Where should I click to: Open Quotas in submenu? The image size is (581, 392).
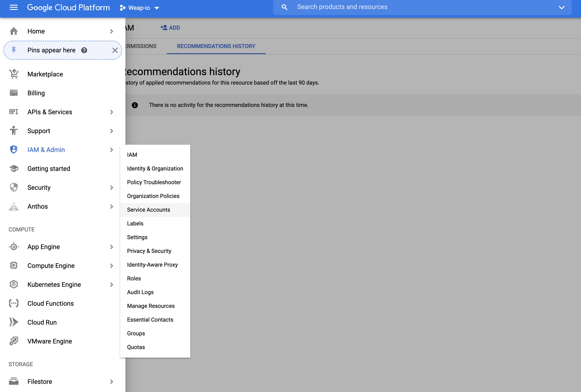(x=155, y=347)
